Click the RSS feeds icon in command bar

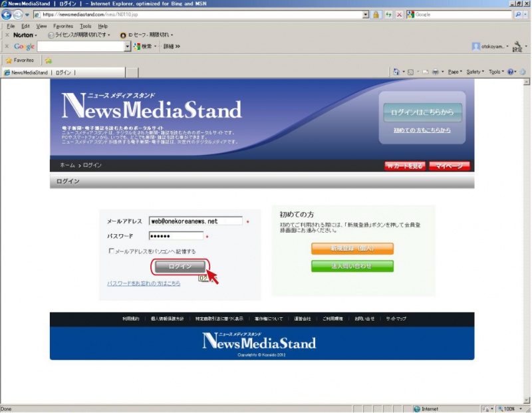tap(410, 72)
